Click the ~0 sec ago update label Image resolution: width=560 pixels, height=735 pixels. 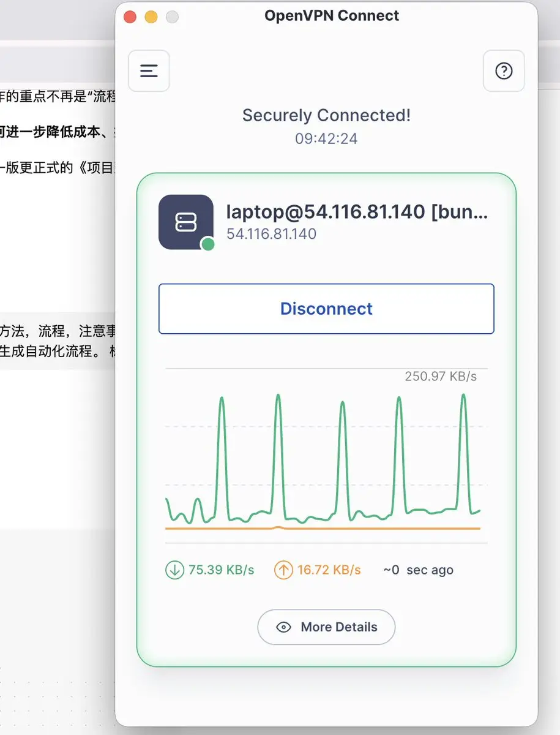click(418, 570)
